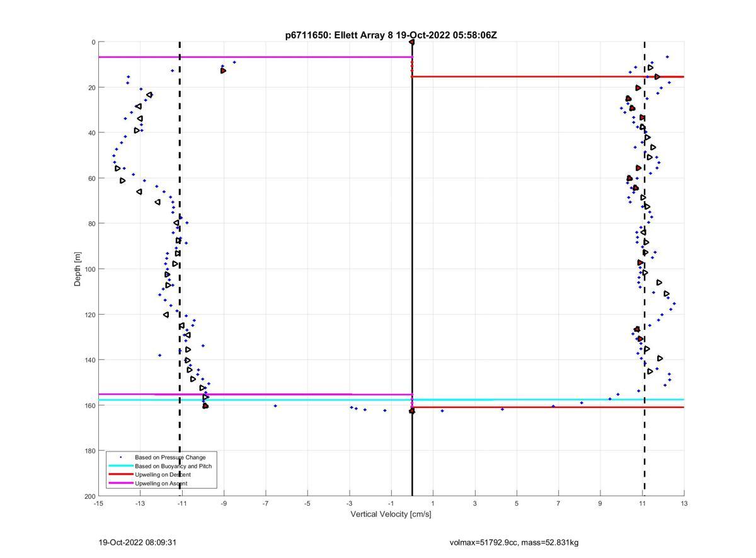Click x-axis tick label '13'

click(684, 504)
